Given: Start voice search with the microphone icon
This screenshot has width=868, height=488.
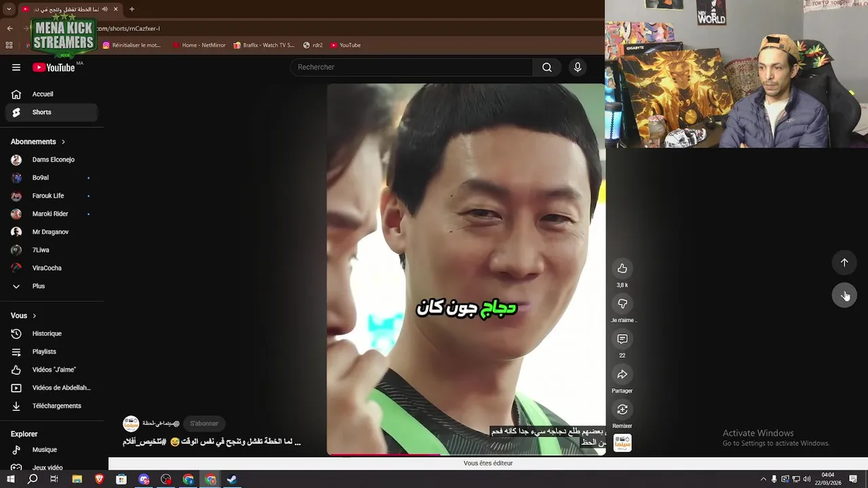Looking at the screenshot, I should [578, 67].
